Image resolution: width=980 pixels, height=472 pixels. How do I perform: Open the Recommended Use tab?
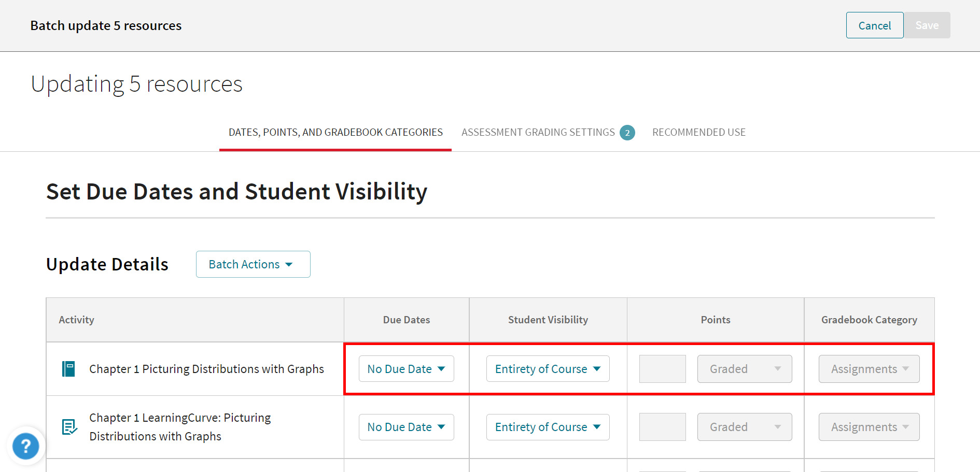tap(699, 132)
